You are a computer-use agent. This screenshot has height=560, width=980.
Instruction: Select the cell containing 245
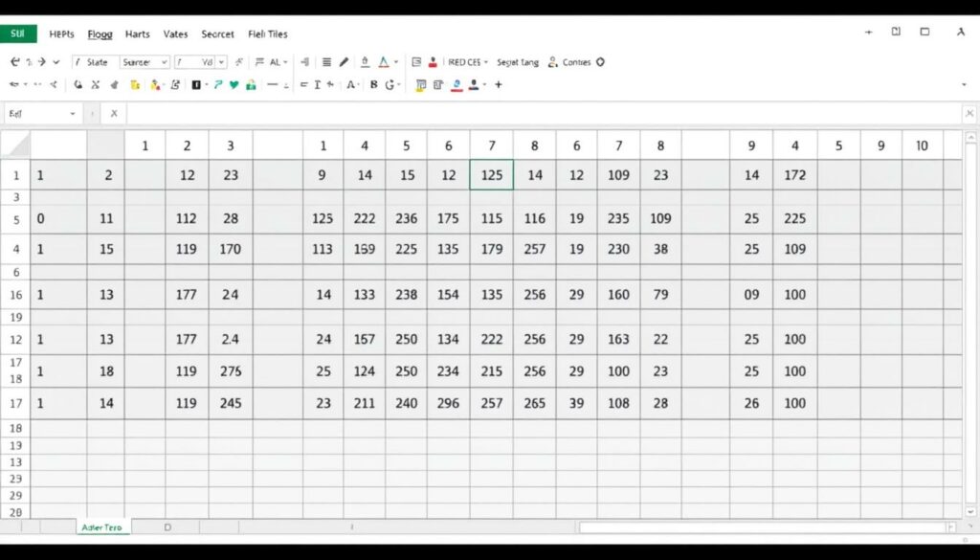pyautogui.click(x=231, y=403)
